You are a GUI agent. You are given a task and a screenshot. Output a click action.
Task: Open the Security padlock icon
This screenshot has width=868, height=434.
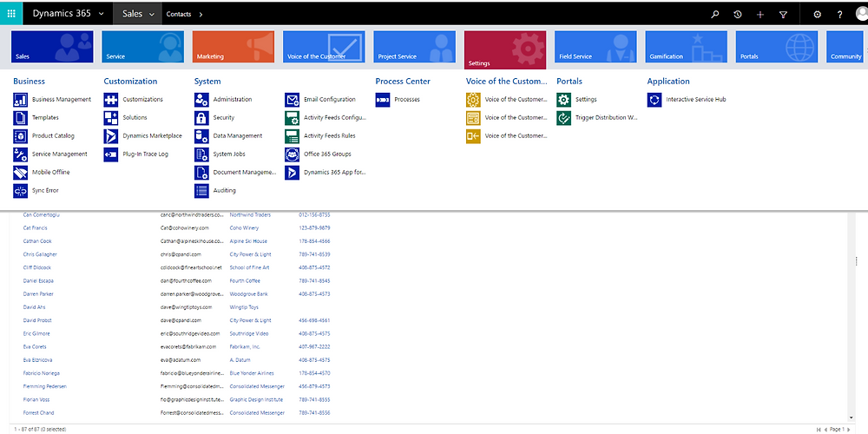[201, 118]
